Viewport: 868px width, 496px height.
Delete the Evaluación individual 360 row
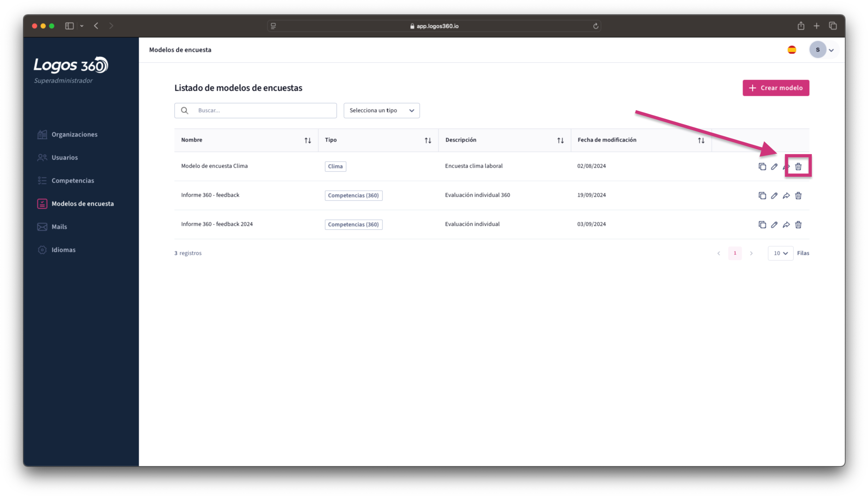(798, 196)
